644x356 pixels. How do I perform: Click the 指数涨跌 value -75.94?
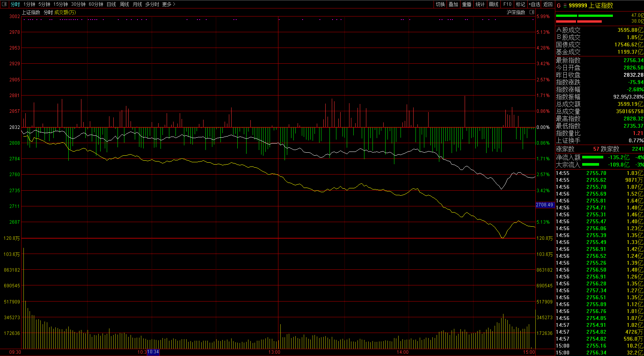point(636,82)
